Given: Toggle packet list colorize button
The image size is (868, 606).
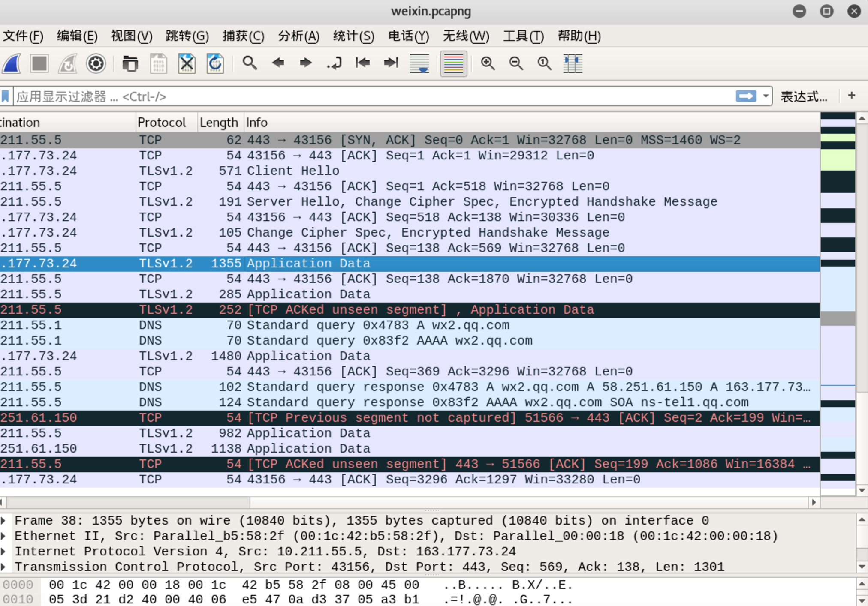Looking at the screenshot, I should pos(453,64).
